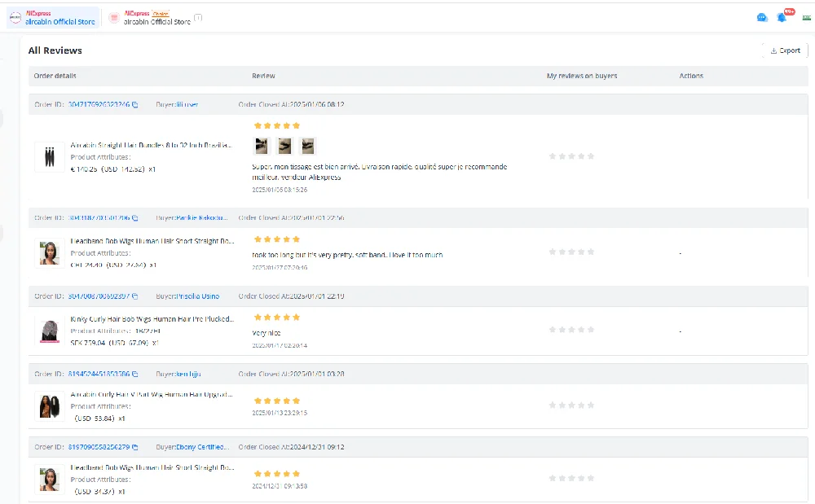Screen dimensions: 815x504
Task: Open buyer ken luju's profile link
Action: (x=188, y=375)
